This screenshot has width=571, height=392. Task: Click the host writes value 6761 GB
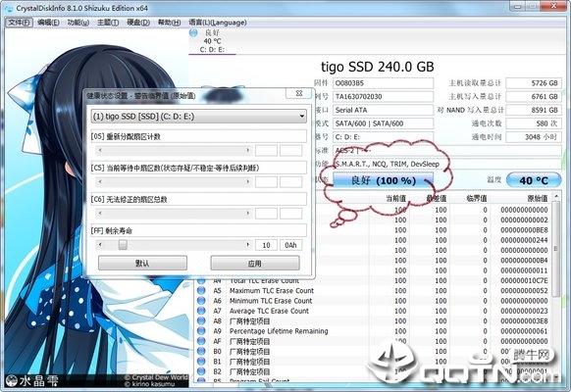click(534, 97)
